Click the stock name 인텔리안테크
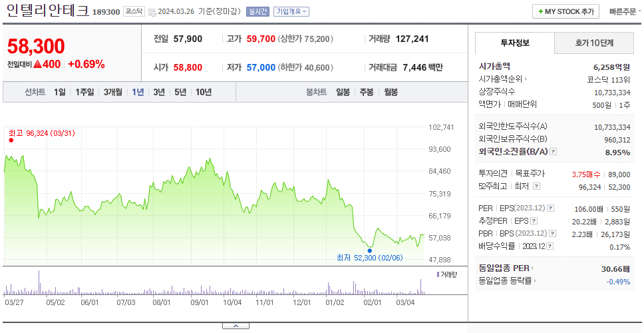 (x=48, y=11)
